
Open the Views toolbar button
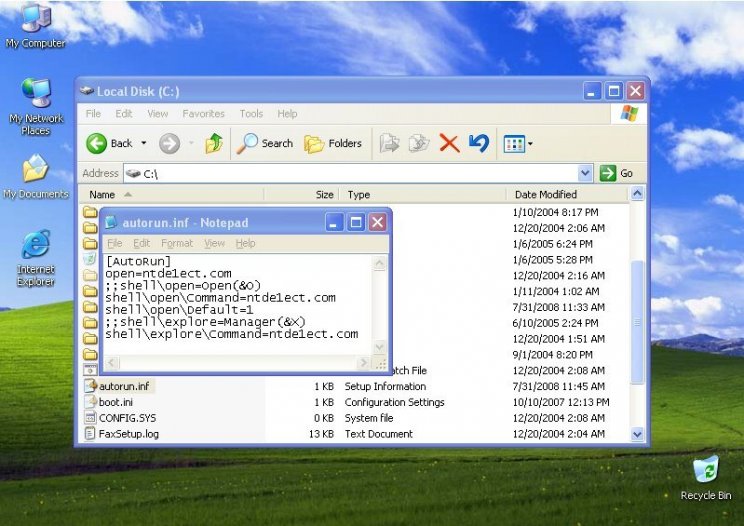tap(514, 144)
